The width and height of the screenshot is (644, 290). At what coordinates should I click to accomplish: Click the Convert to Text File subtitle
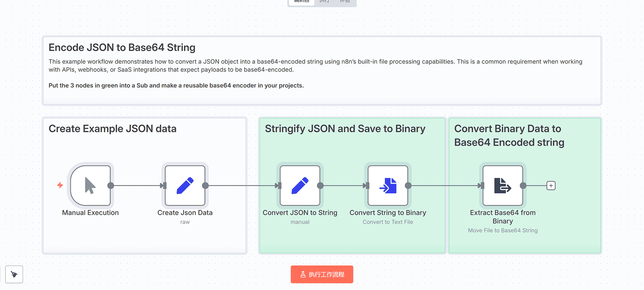388,222
